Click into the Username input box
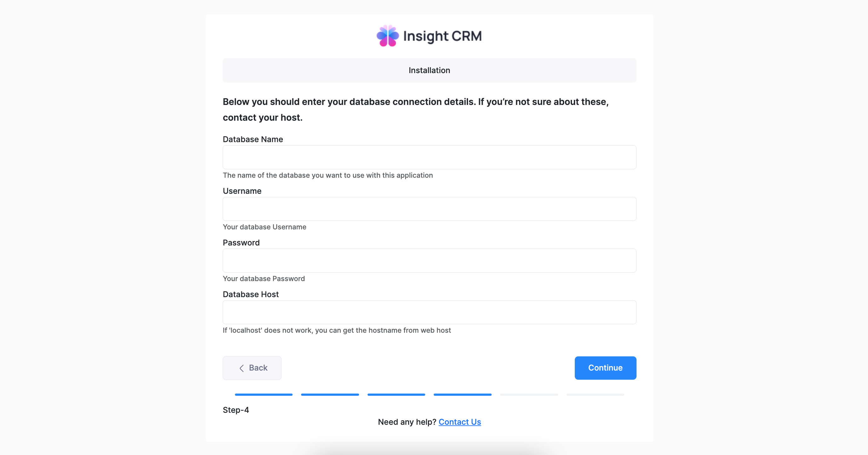Viewport: 868px width, 455px height. 429,209
